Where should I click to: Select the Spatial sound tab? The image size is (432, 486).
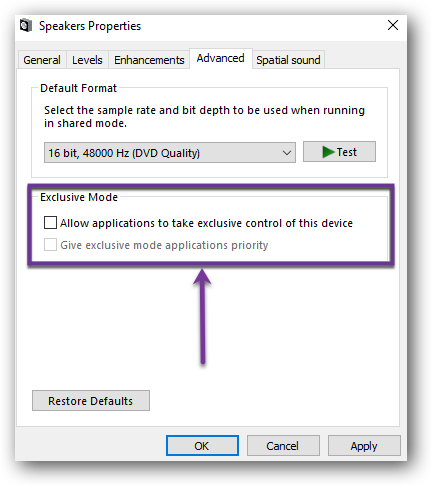click(x=288, y=60)
